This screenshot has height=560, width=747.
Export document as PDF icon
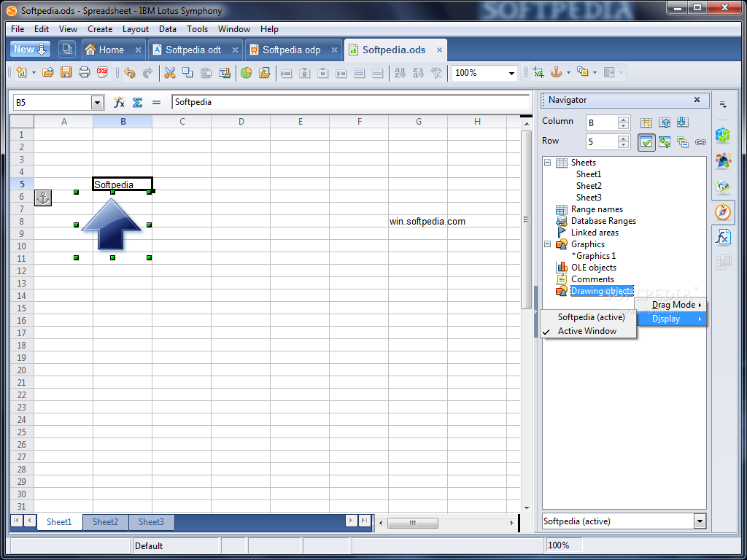pos(102,72)
